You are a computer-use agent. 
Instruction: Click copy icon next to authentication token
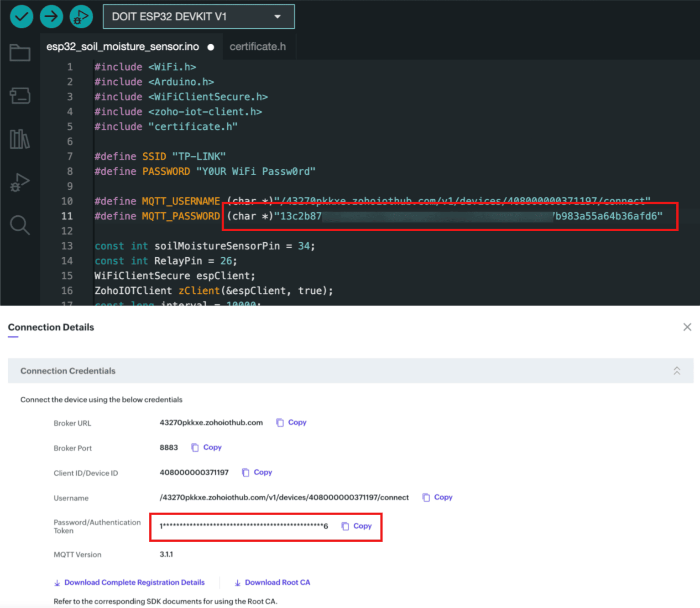point(345,526)
